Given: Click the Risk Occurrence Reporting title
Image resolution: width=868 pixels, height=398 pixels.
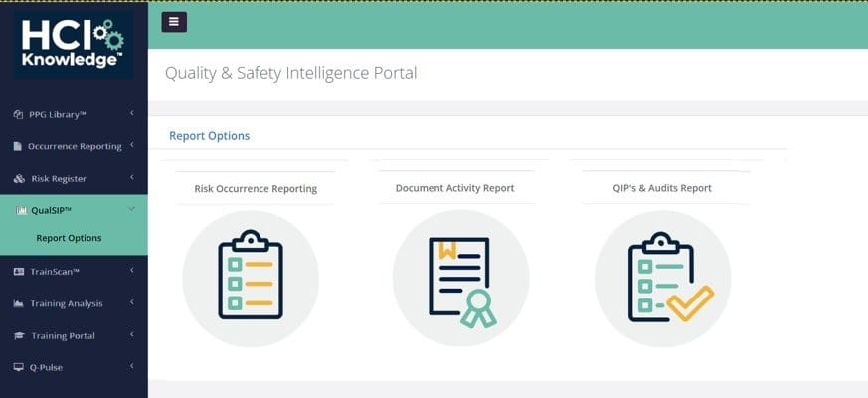Looking at the screenshot, I should coord(256,189).
